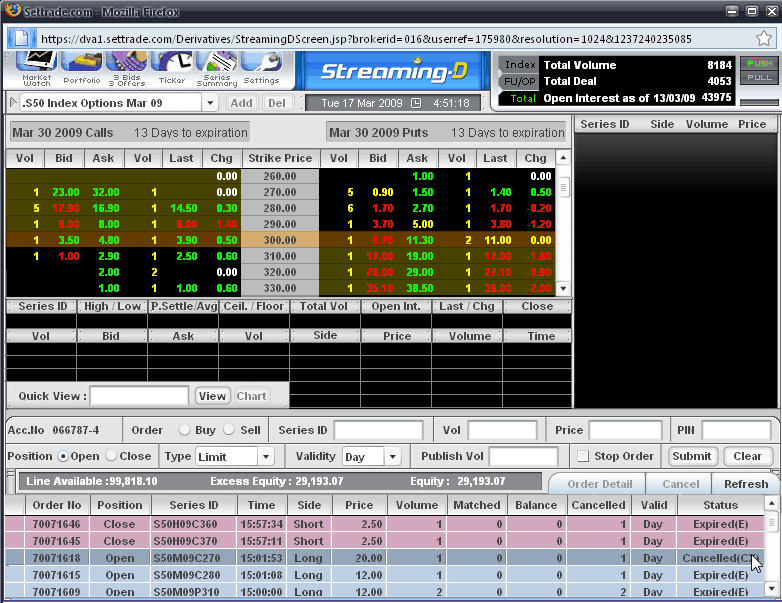This screenshot has height=603, width=782.
Task: Click call bid 23.00 at strike 270
Action: coord(65,192)
